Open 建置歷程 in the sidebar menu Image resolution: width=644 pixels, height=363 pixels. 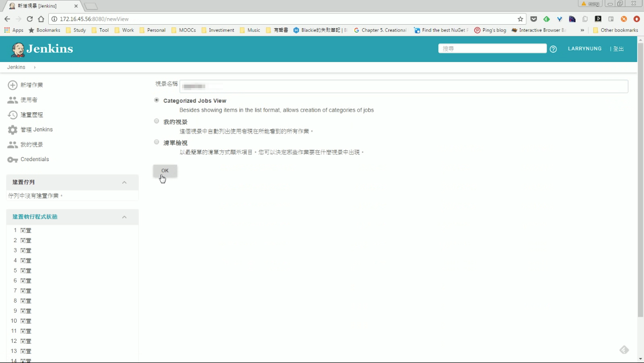tap(32, 115)
